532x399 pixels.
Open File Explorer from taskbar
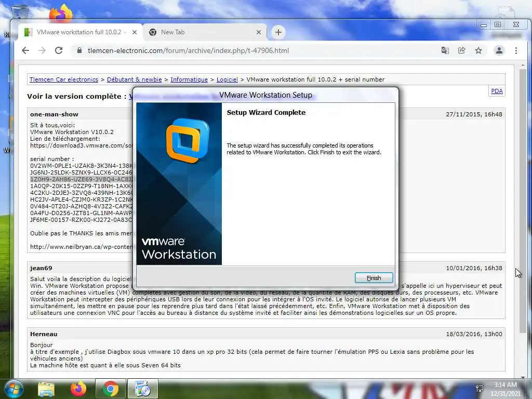coord(46,389)
